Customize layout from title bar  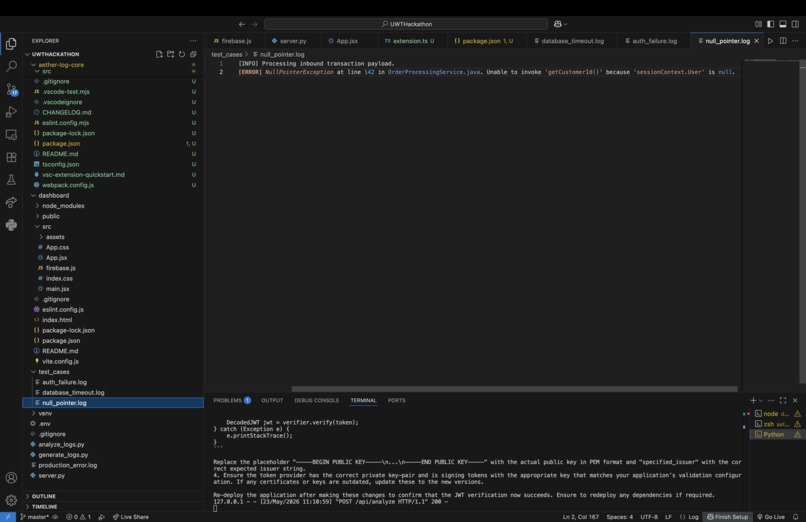point(758,24)
